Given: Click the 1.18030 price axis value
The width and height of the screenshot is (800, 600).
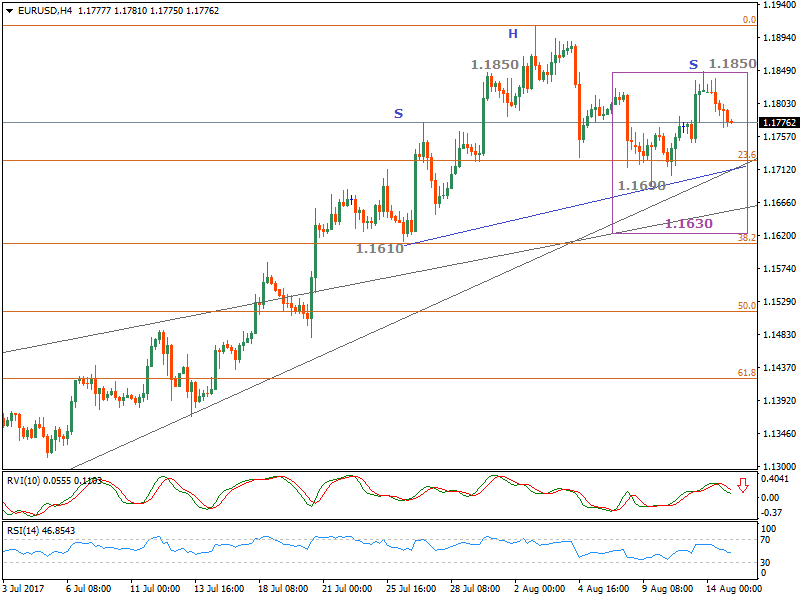Looking at the screenshot, I should pos(779,104).
